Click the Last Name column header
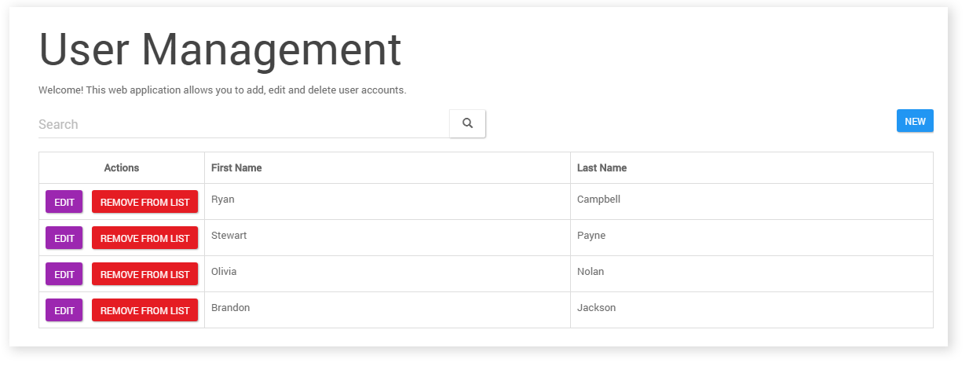Screen dimensions: 980x370 [x=602, y=168]
